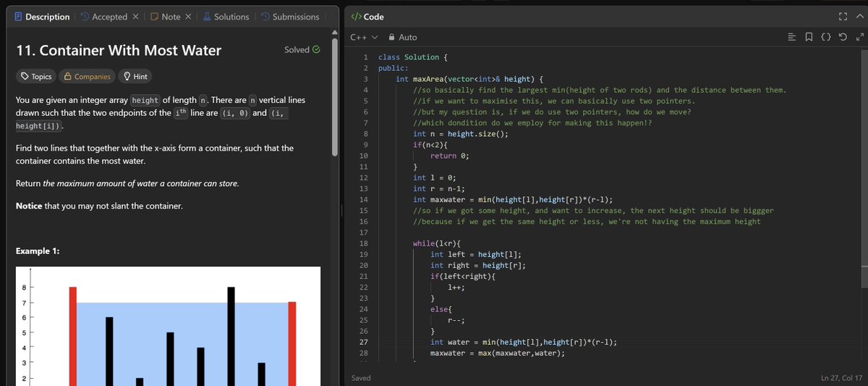
Task: Click the Saved status text
Action: pos(362,378)
